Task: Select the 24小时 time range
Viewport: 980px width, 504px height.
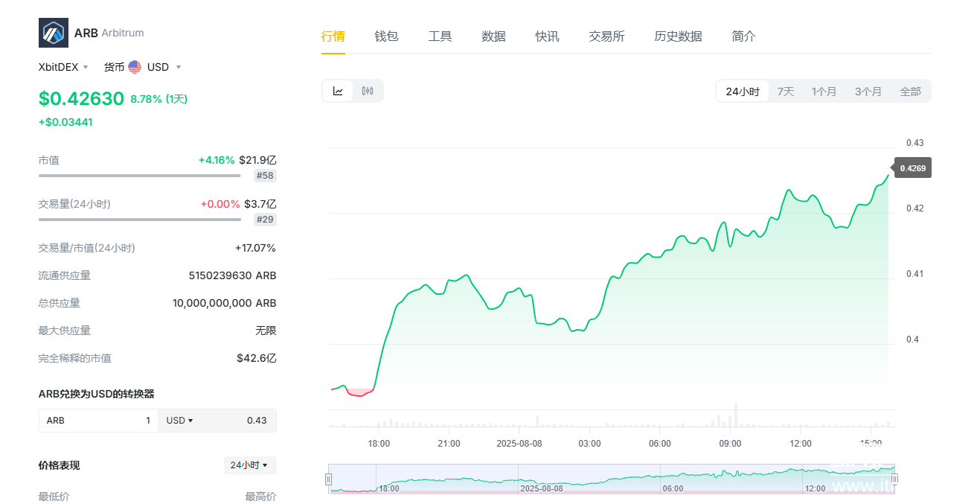Action: (743, 92)
